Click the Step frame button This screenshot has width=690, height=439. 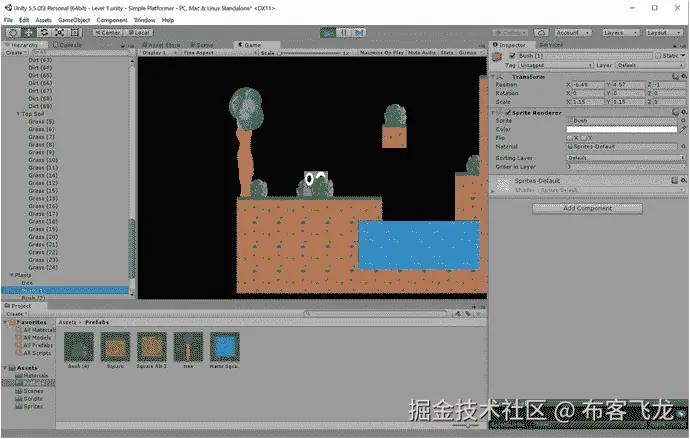click(x=359, y=33)
